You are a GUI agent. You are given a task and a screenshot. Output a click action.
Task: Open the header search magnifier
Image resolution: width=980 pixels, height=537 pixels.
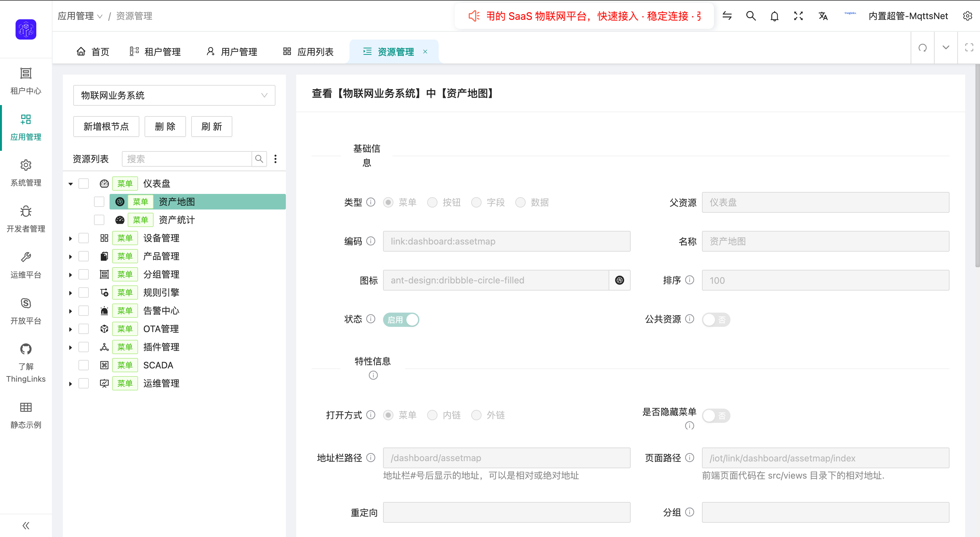[751, 16]
